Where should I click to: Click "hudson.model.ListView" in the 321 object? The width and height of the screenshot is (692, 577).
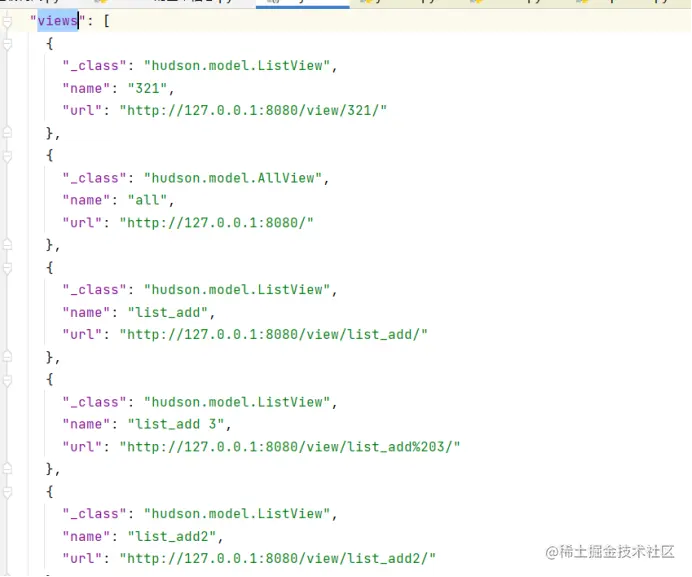[x=237, y=66]
